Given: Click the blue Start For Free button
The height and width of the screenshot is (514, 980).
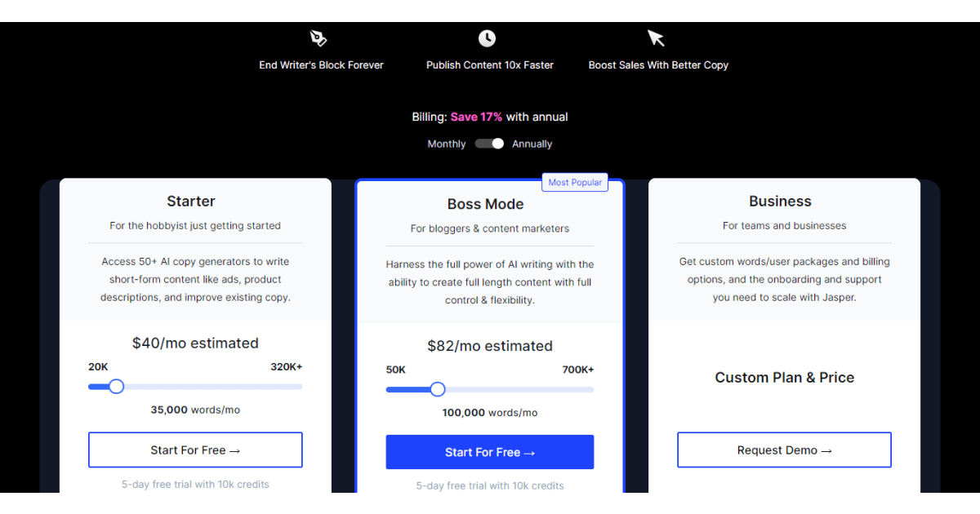Looking at the screenshot, I should 490,452.
